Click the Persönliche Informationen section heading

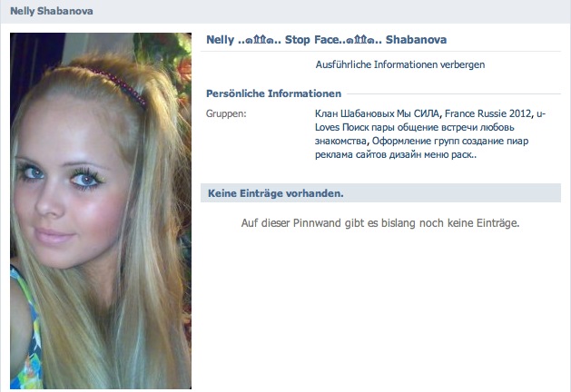click(273, 93)
